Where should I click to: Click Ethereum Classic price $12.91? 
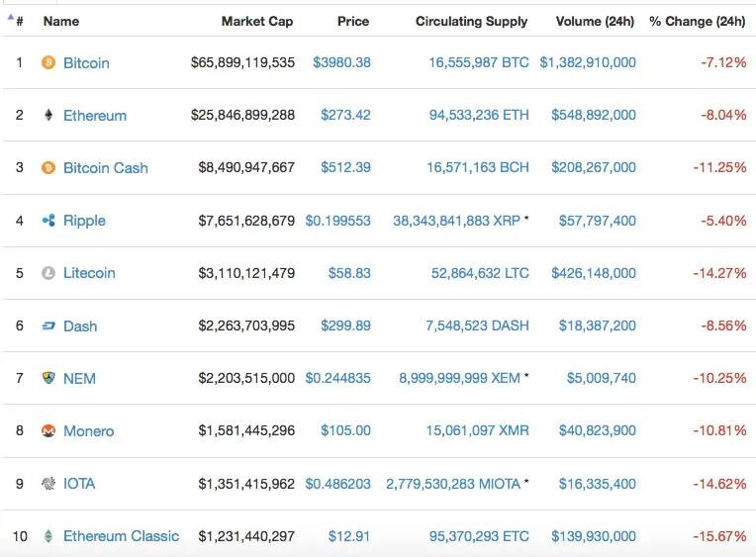tap(349, 536)
